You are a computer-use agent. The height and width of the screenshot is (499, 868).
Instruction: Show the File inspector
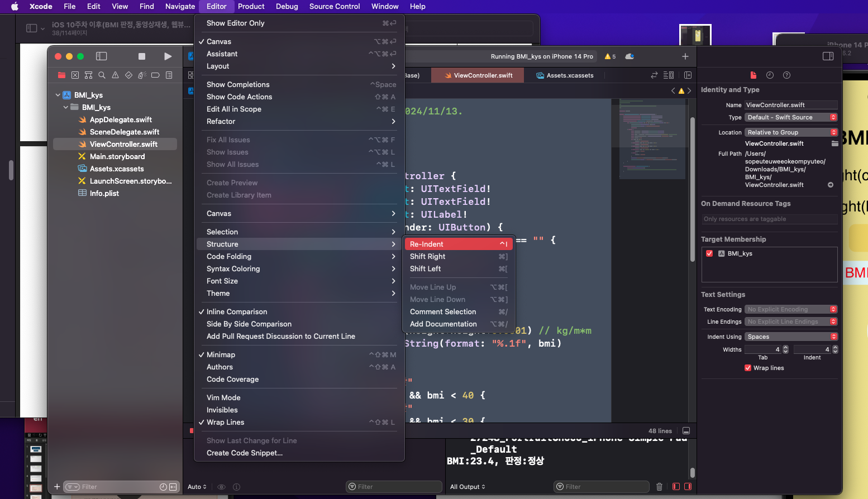[x=753, y=75]
